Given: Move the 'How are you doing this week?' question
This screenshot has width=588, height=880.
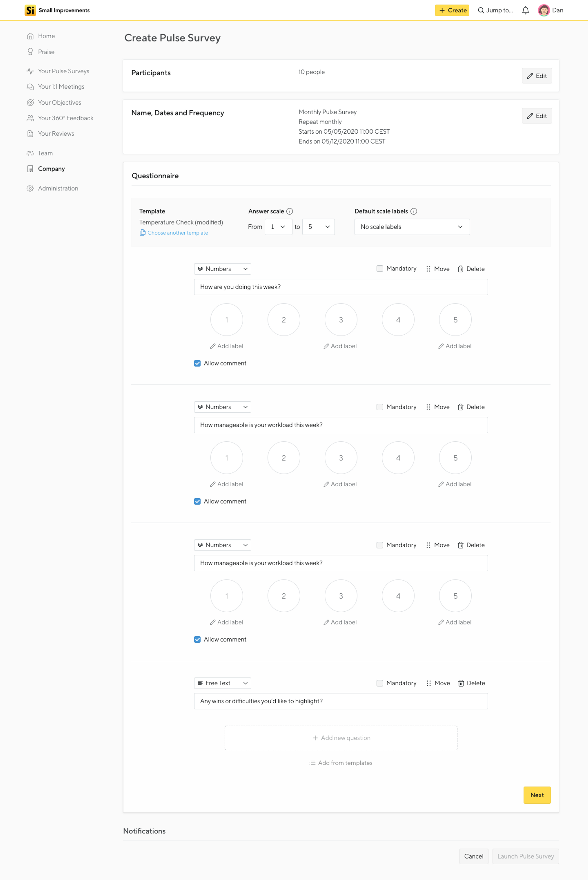Looking at the screenshot, I should [438, 269].
